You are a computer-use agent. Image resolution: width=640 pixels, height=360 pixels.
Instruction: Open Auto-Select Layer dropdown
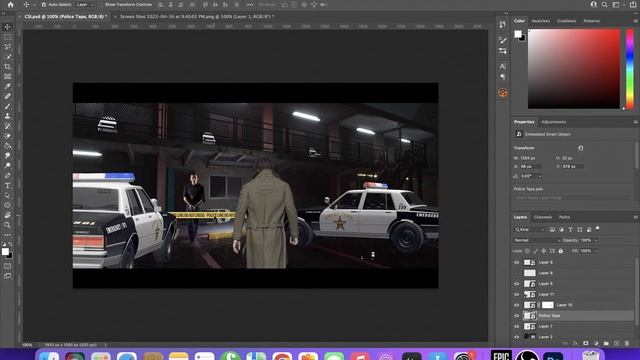click(84, 4)
